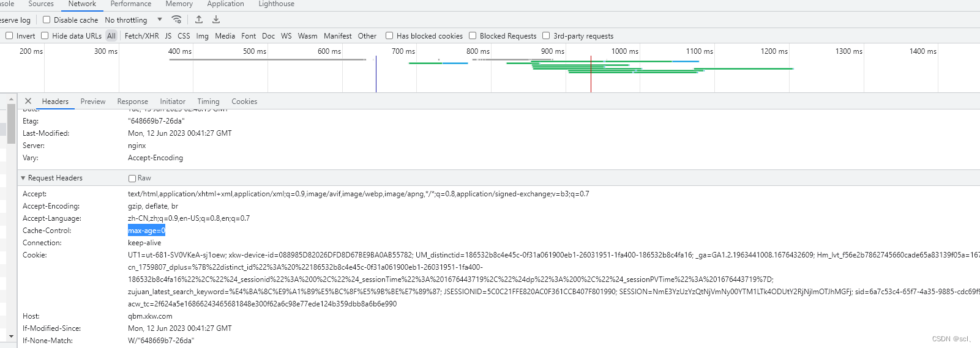Switch to the Sources panel tab

[41, 4]
